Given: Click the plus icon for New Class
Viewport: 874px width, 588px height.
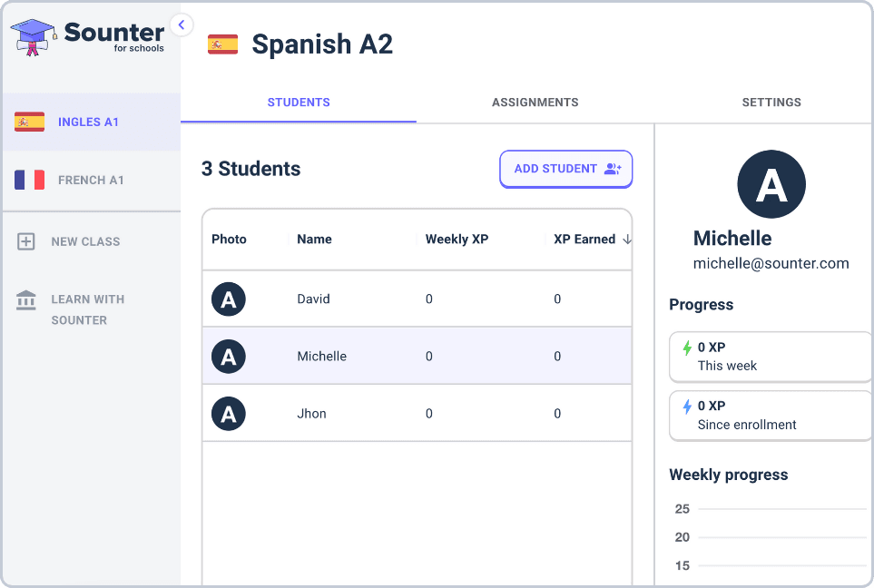Looking at the screenshot, I should (26, 241).
